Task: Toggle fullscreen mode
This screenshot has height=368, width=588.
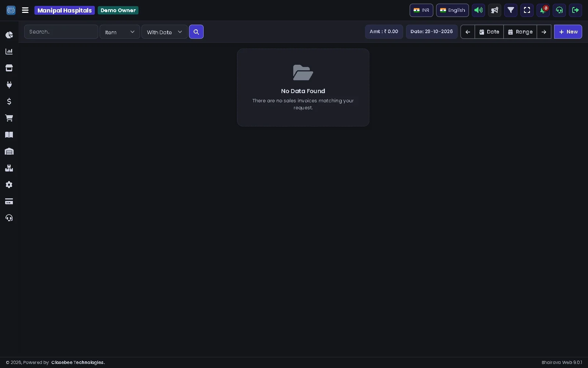Action: point(527,10)
